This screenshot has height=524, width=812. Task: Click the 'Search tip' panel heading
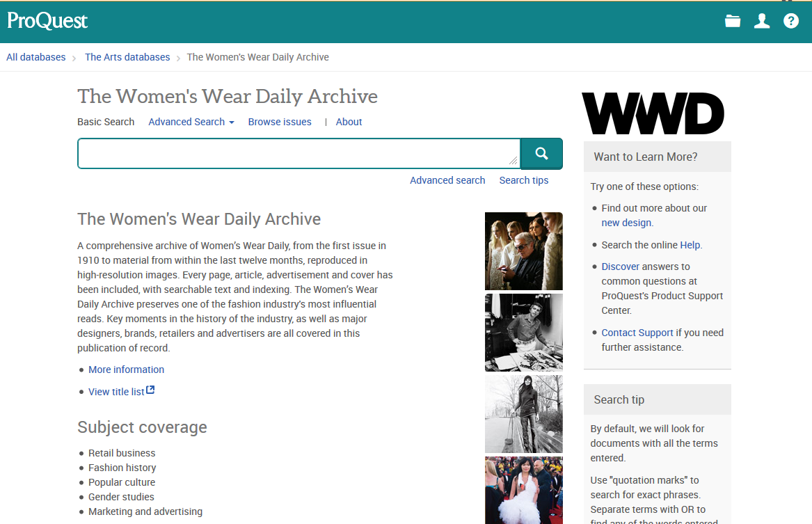click(619, 399)
